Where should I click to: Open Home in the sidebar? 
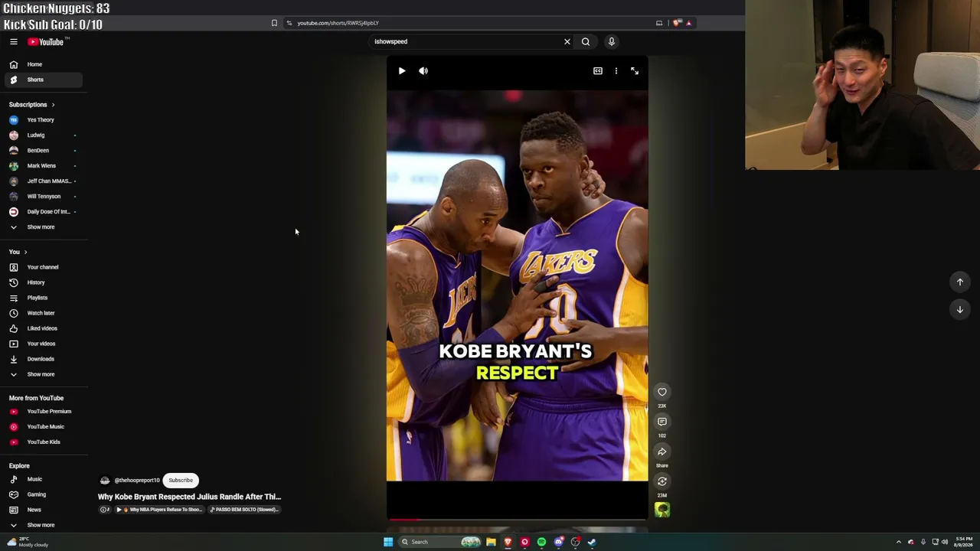coord(44,64)
